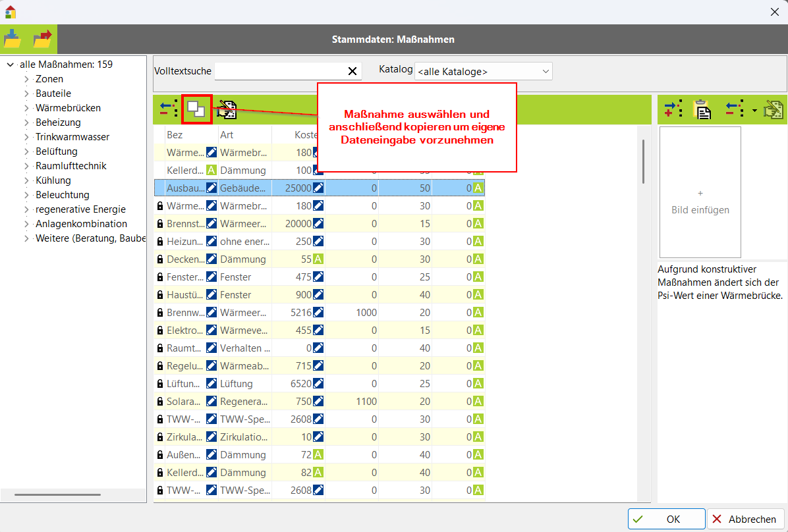Click the clipboard paste icon in right toolbar

point(703,109)
